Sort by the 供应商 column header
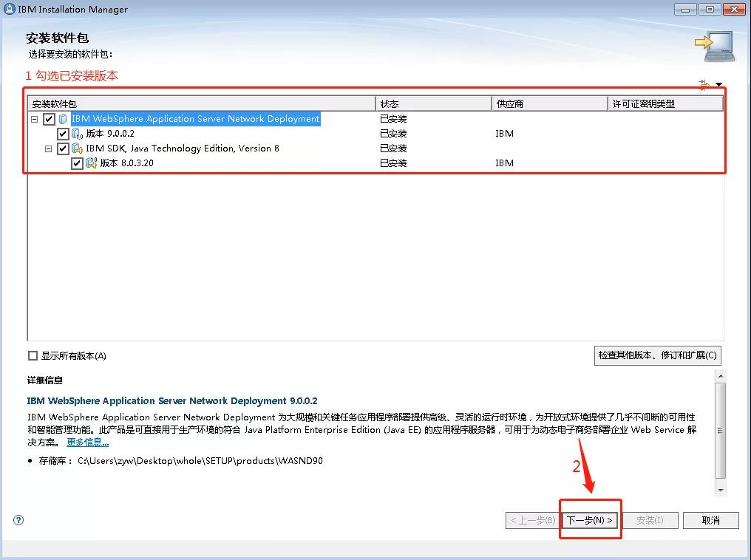The image size is (751, 560). tap(550, 104)
